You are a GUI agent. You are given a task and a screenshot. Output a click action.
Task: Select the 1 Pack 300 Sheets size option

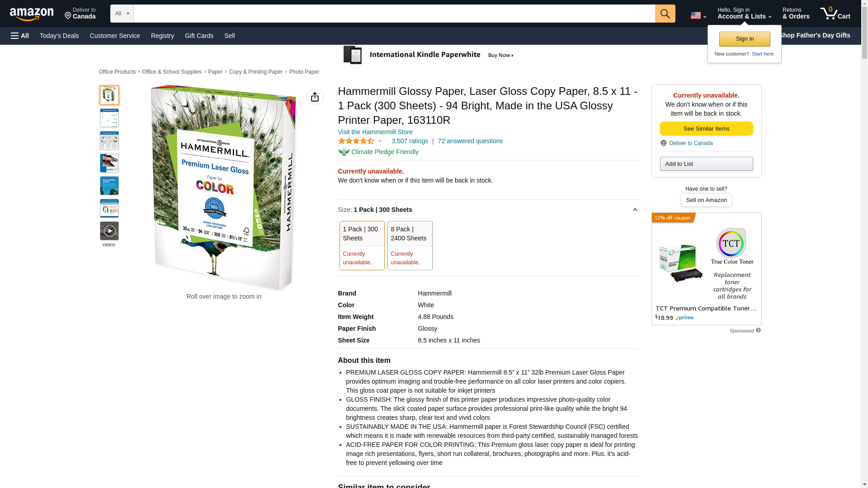coord(362,245)
